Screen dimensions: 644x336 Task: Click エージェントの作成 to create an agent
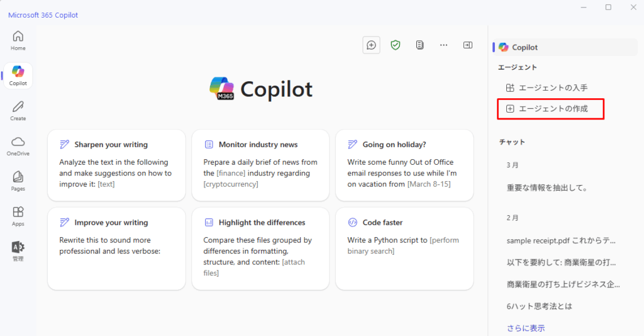click(x=550, y=109)
